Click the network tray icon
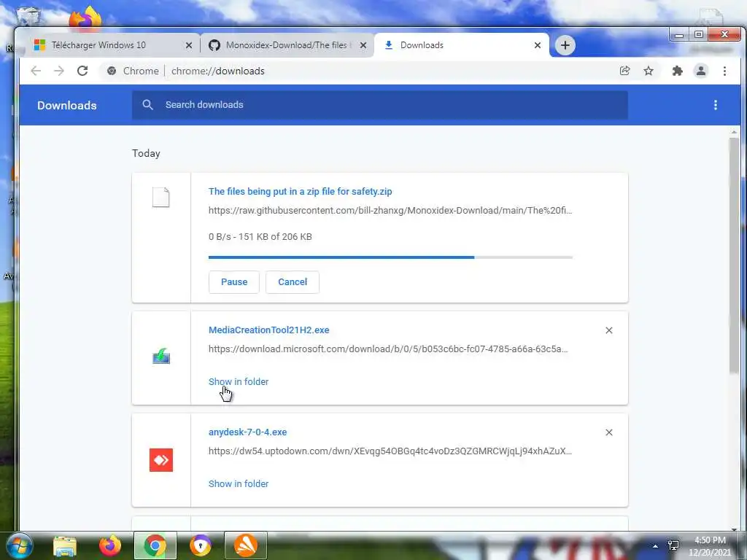Viewport: 747px width, 560px height. pos(673,545)
